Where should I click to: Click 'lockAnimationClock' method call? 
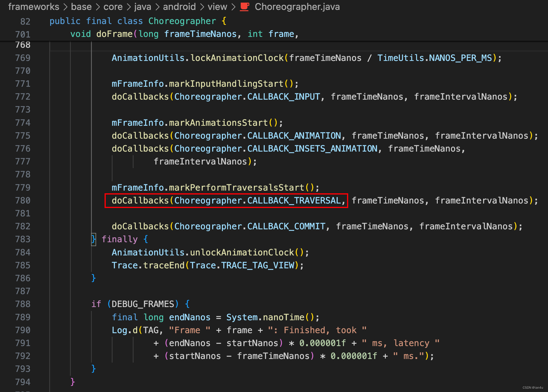click(x=237, y=58)
